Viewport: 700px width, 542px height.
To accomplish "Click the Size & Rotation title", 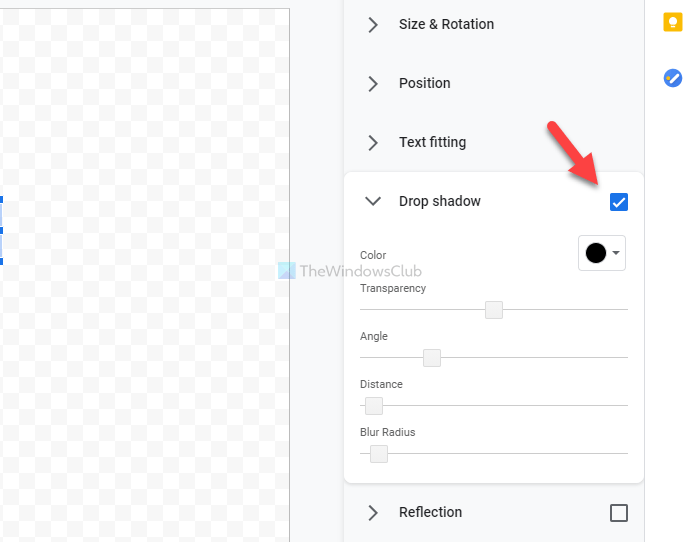I will pos(446,25).
